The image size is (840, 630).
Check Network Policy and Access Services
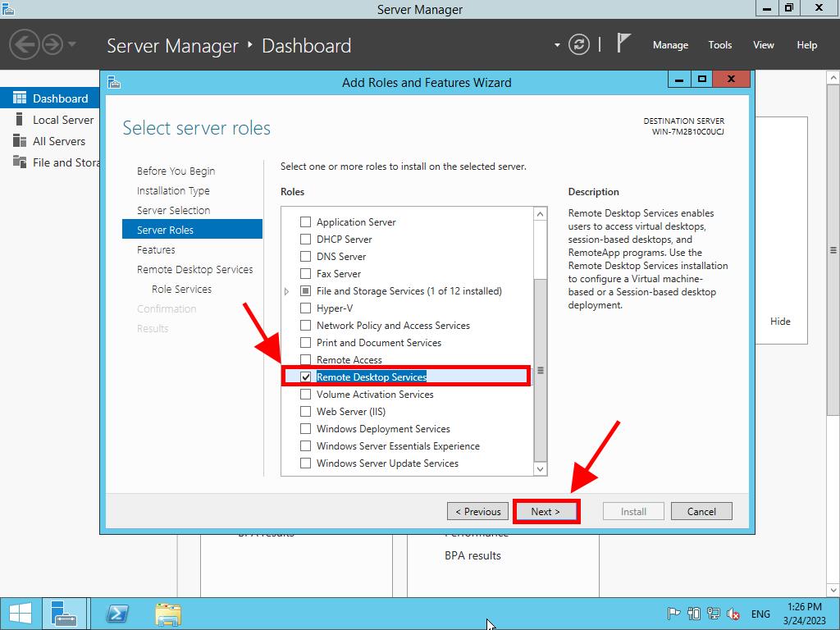point(305,325)
